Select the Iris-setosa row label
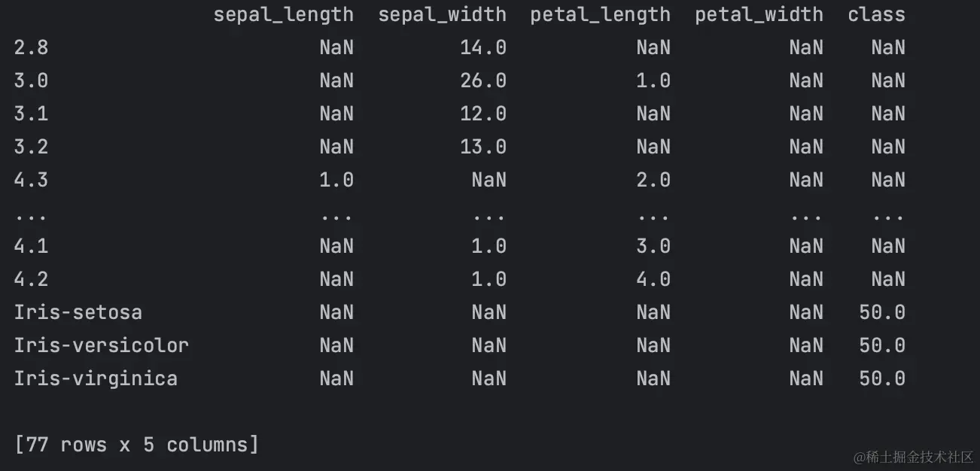The height and width of the screenshot is (471, 980). pos(78,312)
